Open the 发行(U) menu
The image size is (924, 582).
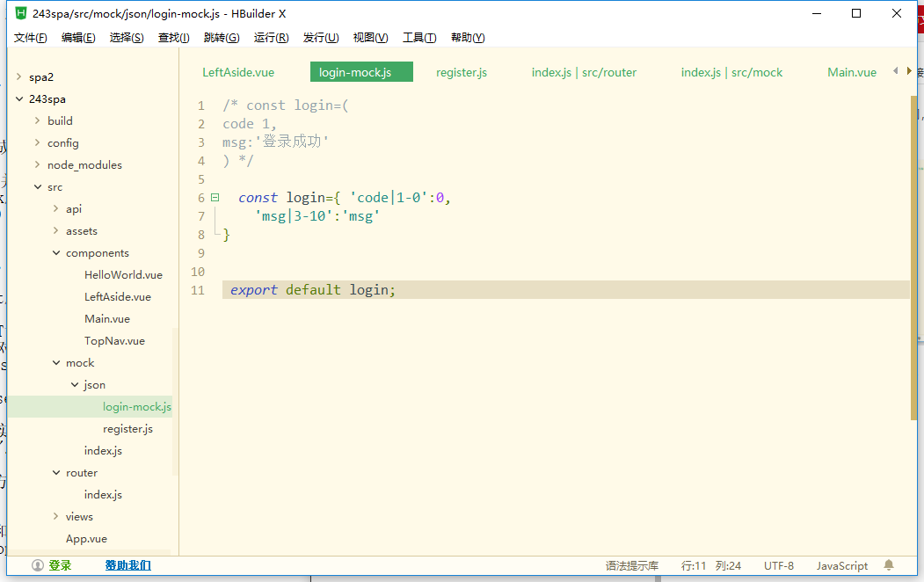(x=321, y=38)
